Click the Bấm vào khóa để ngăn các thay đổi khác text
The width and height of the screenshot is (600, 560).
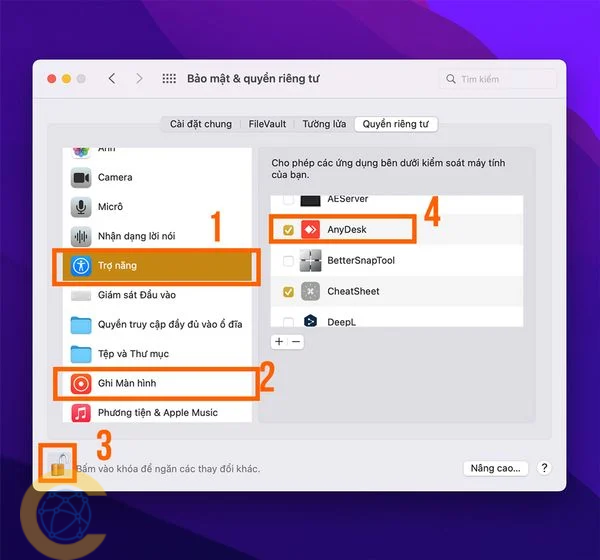168,469
